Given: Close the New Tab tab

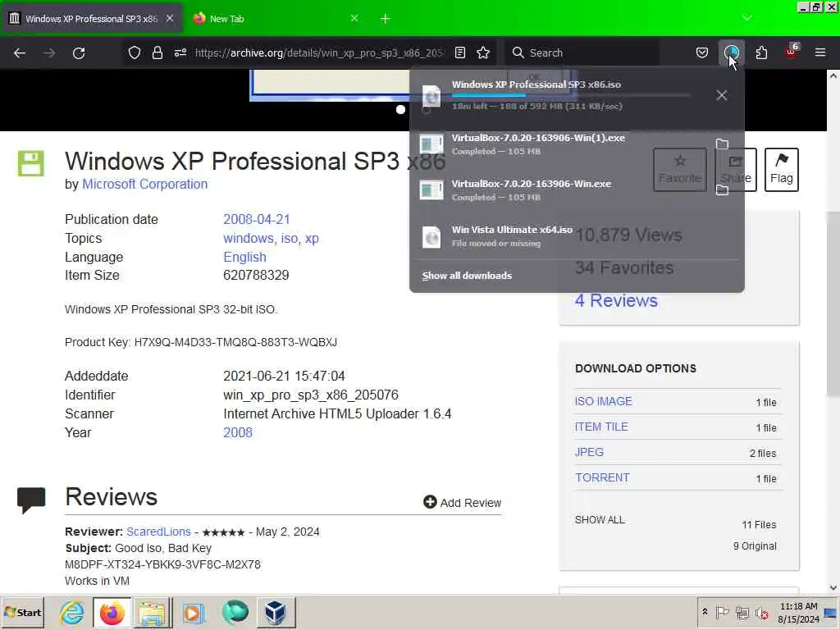Looking at the screenshot, I should point(354,18).
